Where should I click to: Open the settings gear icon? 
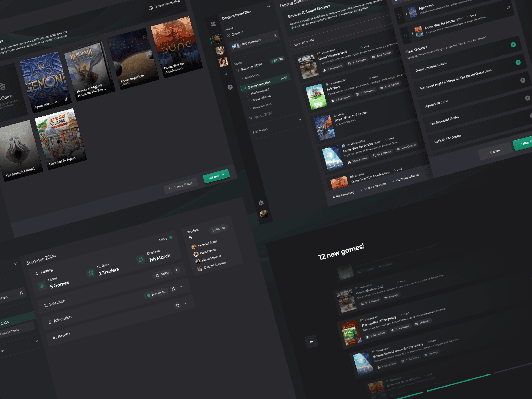(x=261, y=203)
